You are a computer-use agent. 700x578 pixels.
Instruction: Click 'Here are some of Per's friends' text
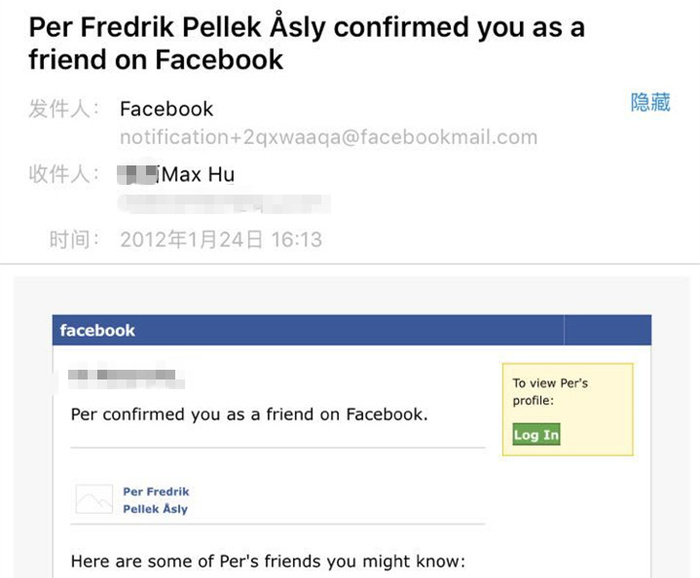[x=268, y=561]
